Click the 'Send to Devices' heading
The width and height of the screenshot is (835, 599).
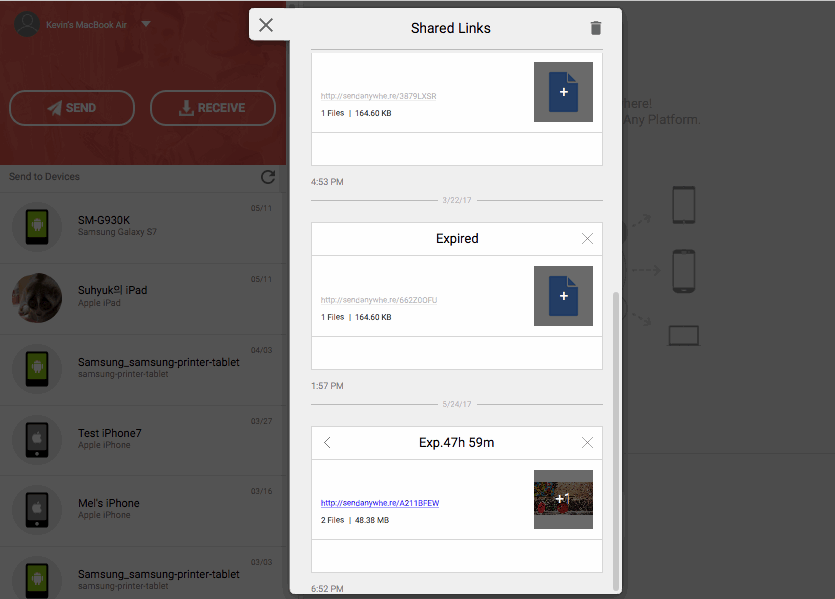(x=44, y=177)
